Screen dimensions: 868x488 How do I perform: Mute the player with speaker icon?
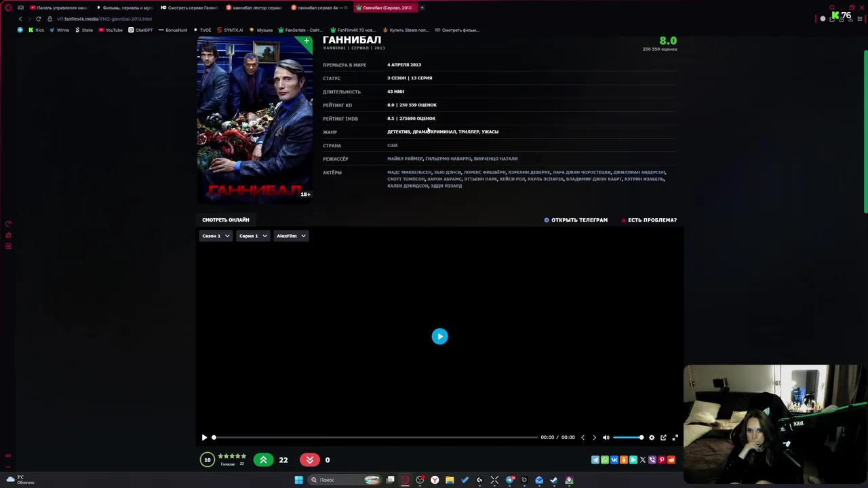(x=606, y=437)
